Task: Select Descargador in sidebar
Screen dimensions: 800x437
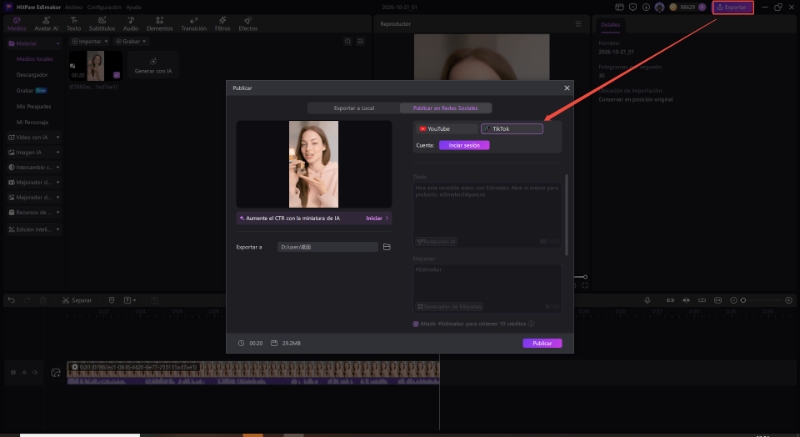Action: tap(32, 75)
